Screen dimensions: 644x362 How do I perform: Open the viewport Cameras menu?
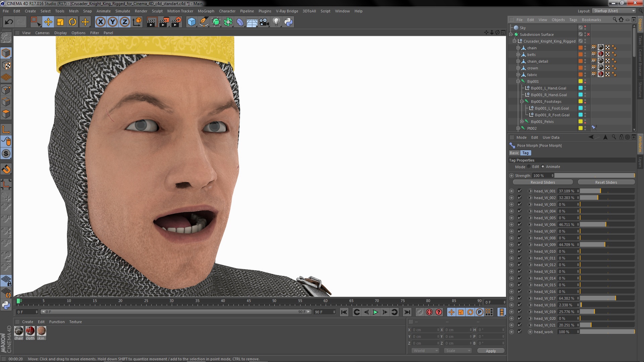[42, 33]
